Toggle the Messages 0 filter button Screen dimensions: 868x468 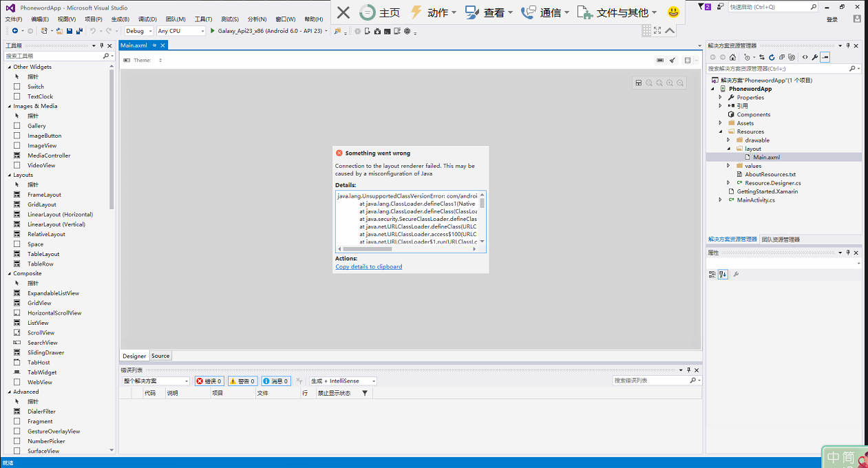[x=275, y=381]
